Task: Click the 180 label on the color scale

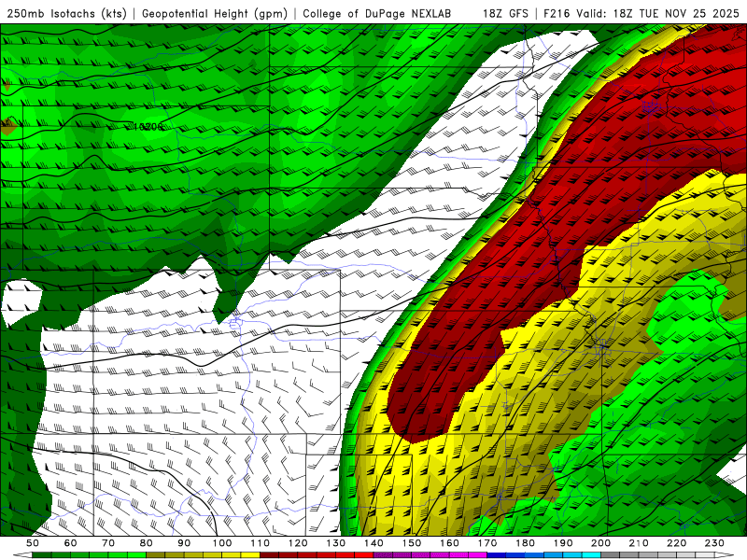Action: [525, 543]
